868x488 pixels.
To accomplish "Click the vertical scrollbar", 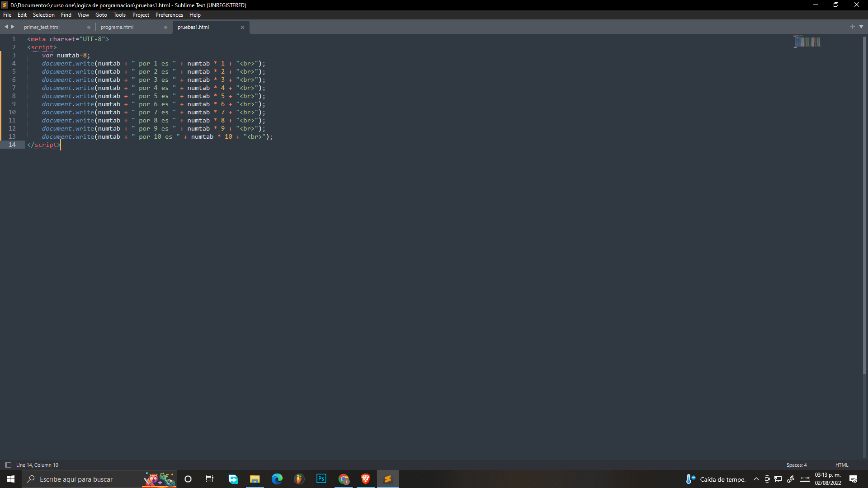I will pos(864,206).
